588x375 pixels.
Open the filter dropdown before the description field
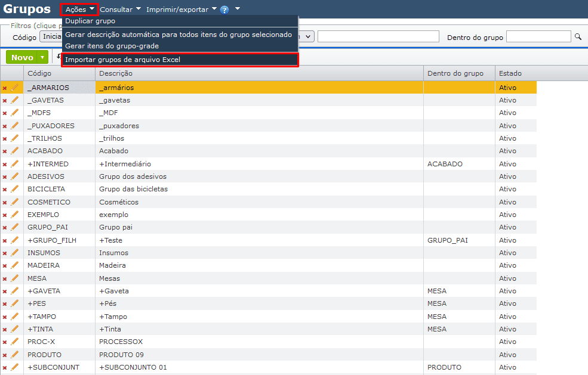tap(307, 36)
